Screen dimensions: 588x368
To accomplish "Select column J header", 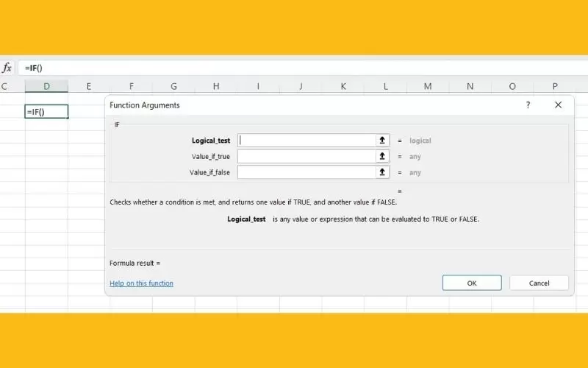I will [x=301, y=86].
